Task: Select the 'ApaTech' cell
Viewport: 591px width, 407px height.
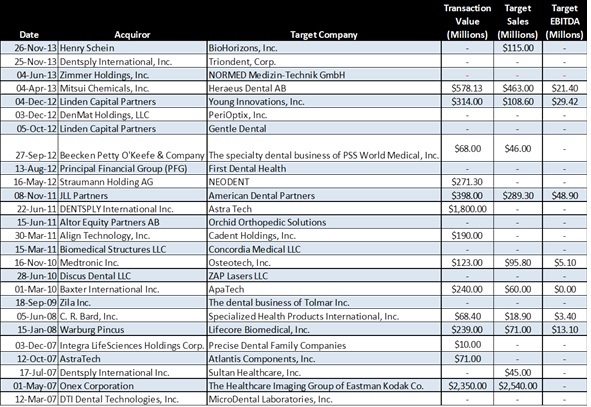Action: 324,289
